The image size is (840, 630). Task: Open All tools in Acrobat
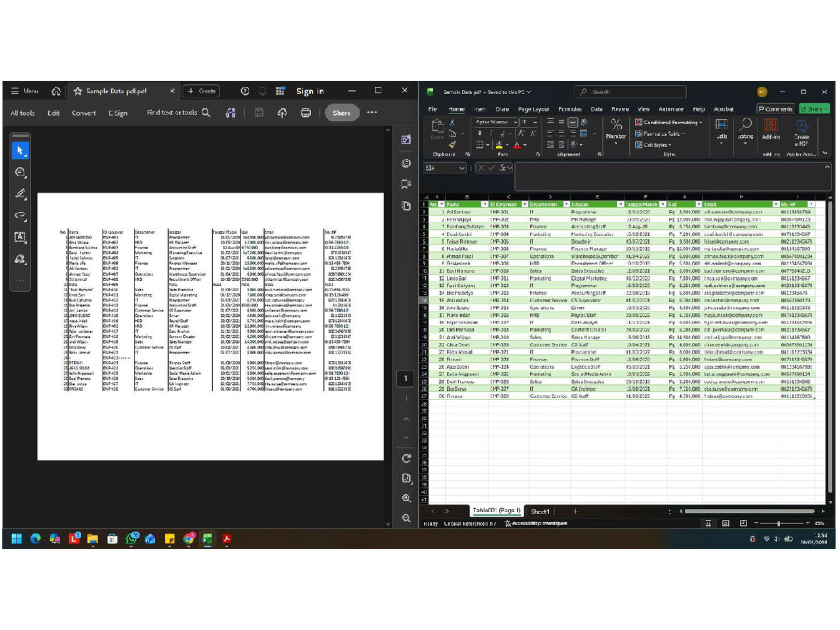point(23,113)
